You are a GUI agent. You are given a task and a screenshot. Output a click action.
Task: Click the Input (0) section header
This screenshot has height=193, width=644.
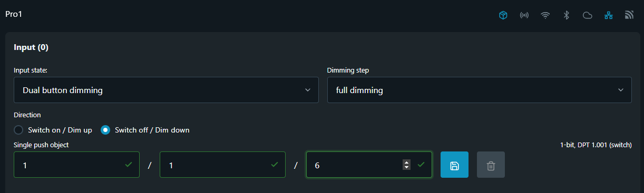click(x=31, y=47)
